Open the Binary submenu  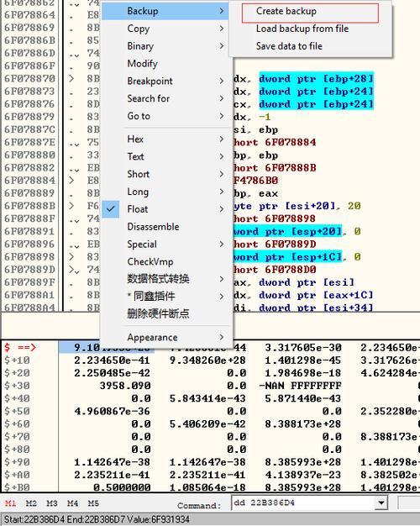click(x=166, y=46)
